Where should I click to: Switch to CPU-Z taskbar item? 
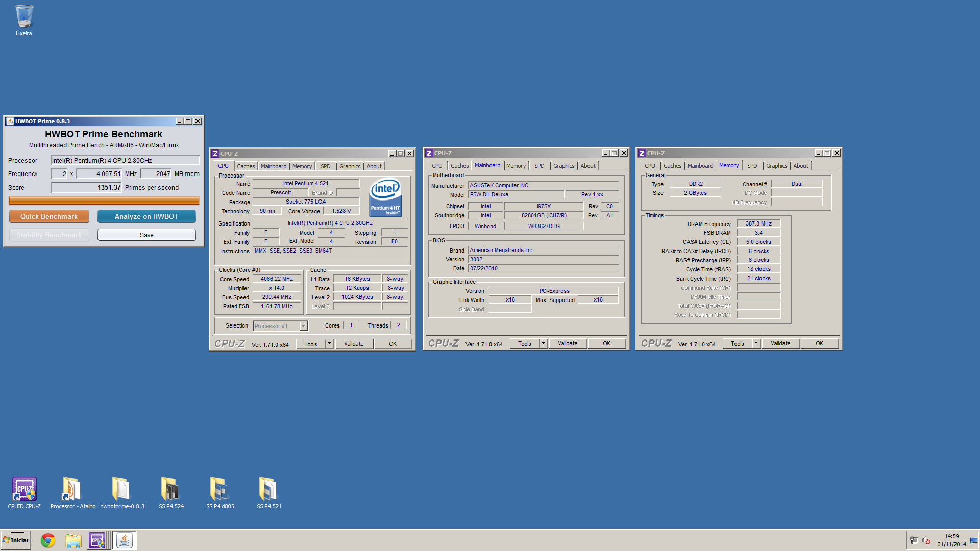tap(97, 540)
